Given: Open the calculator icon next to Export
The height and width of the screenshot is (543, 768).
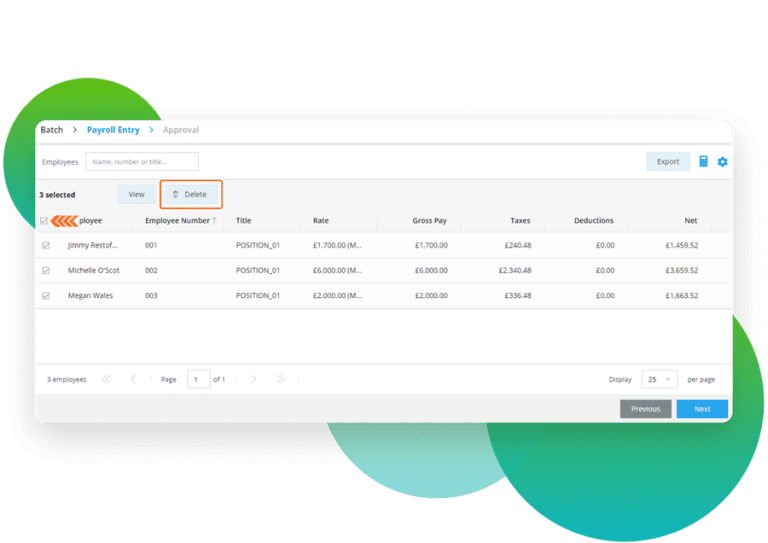Looking at the screenshot, I should (x=703, y=162).
